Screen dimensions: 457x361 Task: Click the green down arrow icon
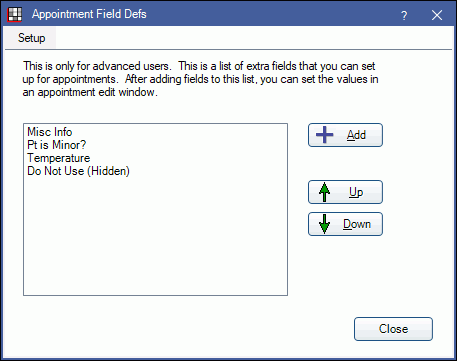pyautogui.click(x=324, y=224)
